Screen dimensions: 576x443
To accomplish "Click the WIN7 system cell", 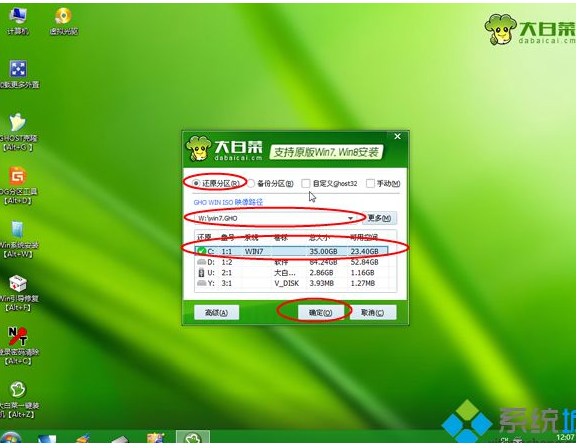I will tap(254, 251).
